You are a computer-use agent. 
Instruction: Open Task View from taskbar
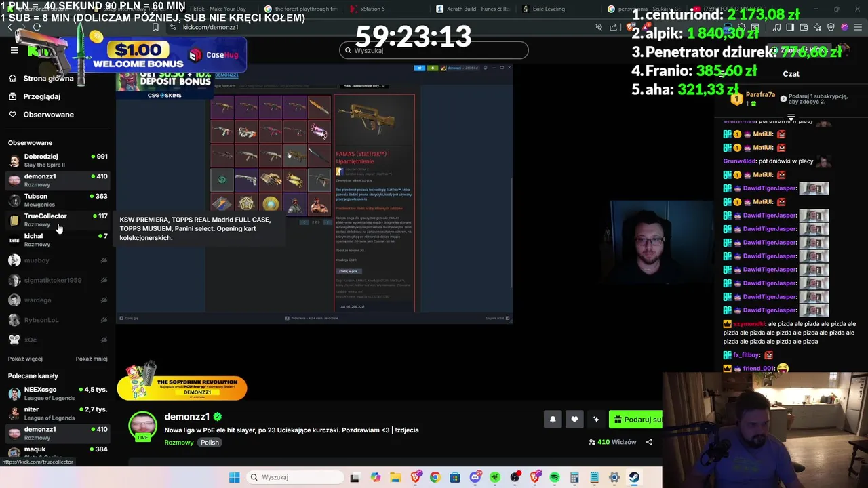click(x=354, y=477)
